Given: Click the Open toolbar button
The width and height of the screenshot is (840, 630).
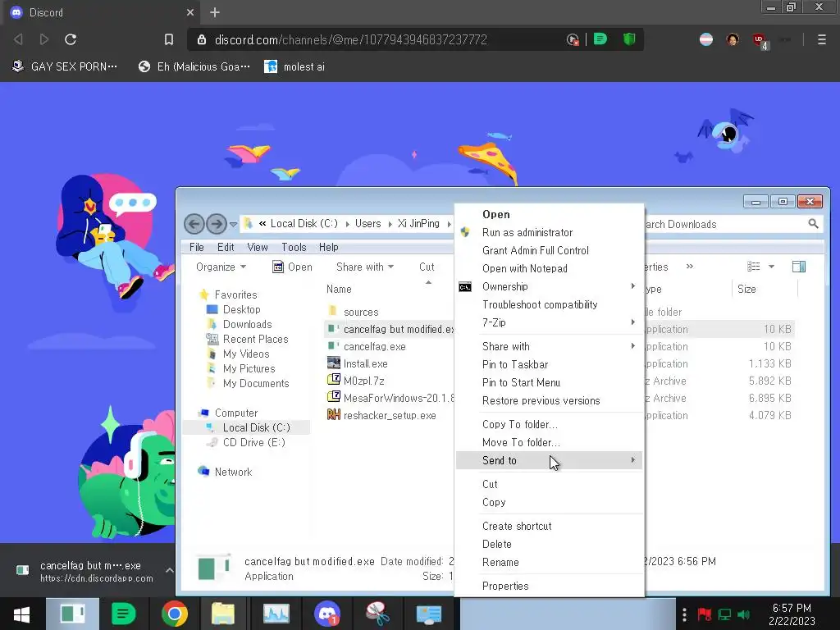Looking at the screenshot, I should (293, 267).
